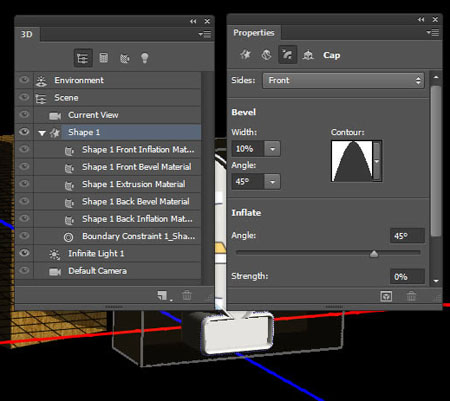Screen dimensions: 450x401
Task: Filter 3D panel by lights
Action: point(144,58)
